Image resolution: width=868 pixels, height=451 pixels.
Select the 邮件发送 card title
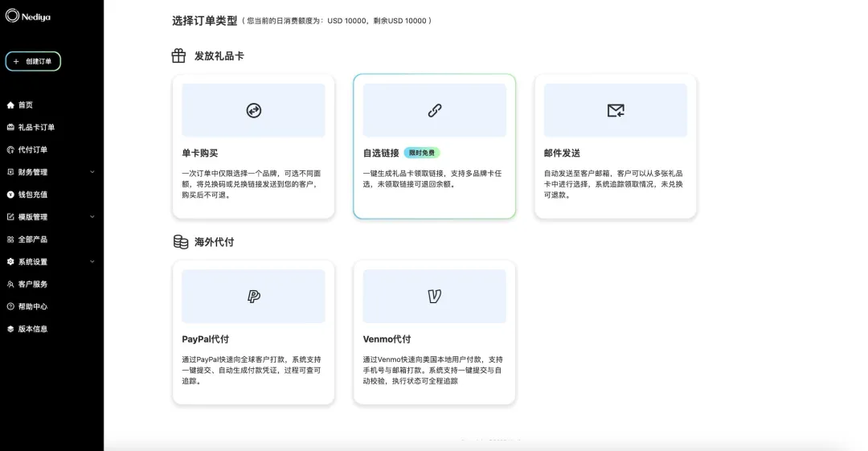tap(562, 153)
